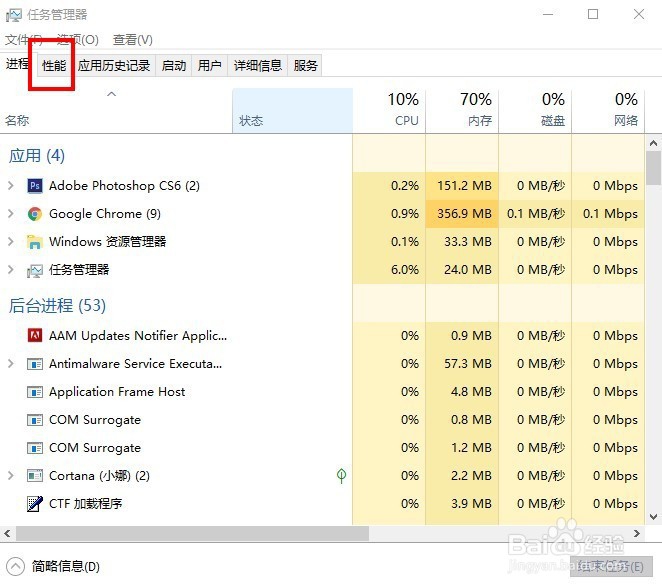Image resolution: width=662 pixels, height=588 pixels.
Task: Click the Google Chrome icon
Action: pos(35,214)
